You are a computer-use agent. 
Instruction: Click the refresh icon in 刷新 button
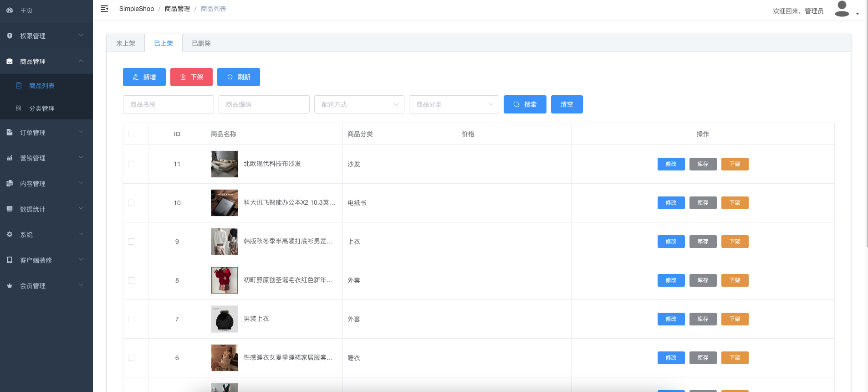(230, 77)
